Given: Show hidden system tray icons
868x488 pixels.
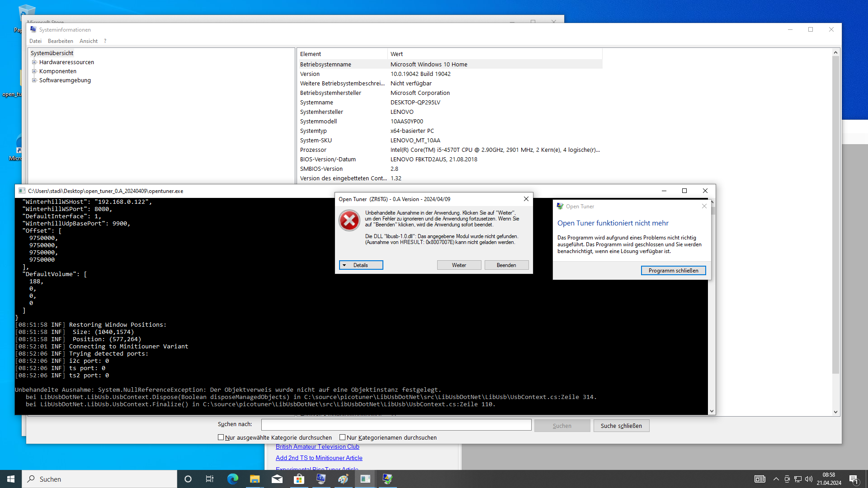Looking at the screenshot, I should click(776, 479).
